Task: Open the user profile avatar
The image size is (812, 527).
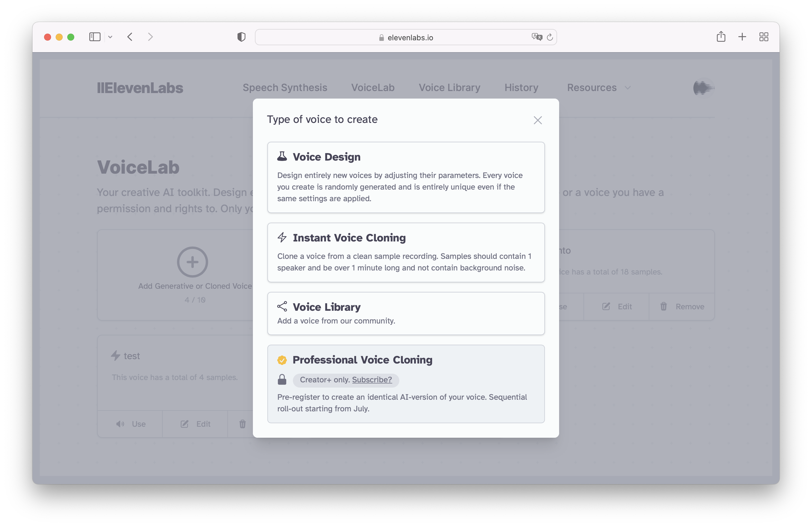Action: point(704,88)
